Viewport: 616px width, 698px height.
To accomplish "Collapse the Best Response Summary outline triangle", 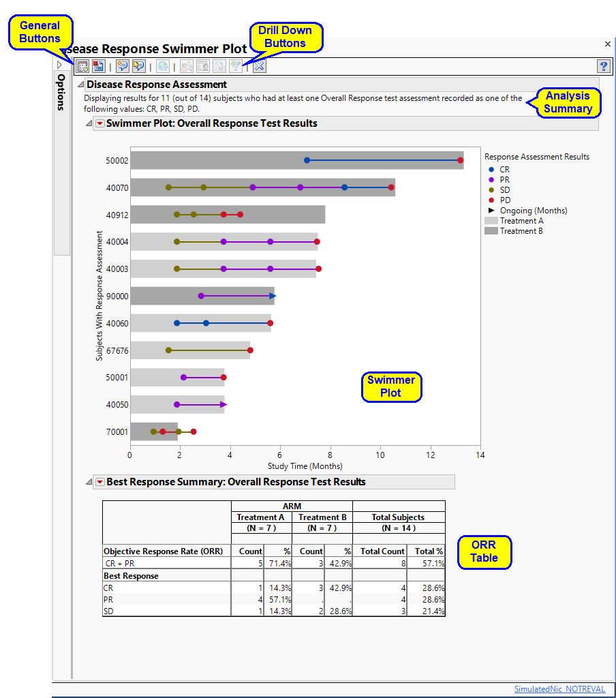I will pos(89,482).
